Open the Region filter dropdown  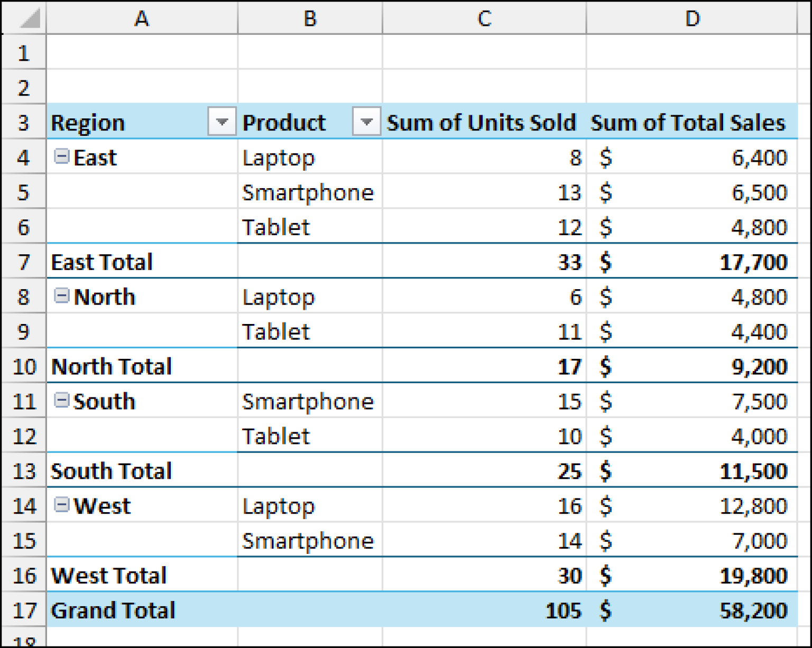tap(222, 122)
